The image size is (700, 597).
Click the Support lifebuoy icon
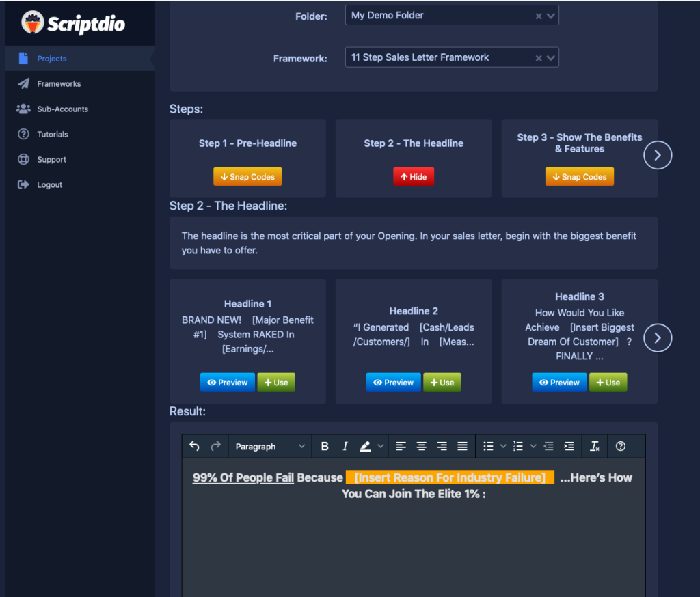pos(23,159)
